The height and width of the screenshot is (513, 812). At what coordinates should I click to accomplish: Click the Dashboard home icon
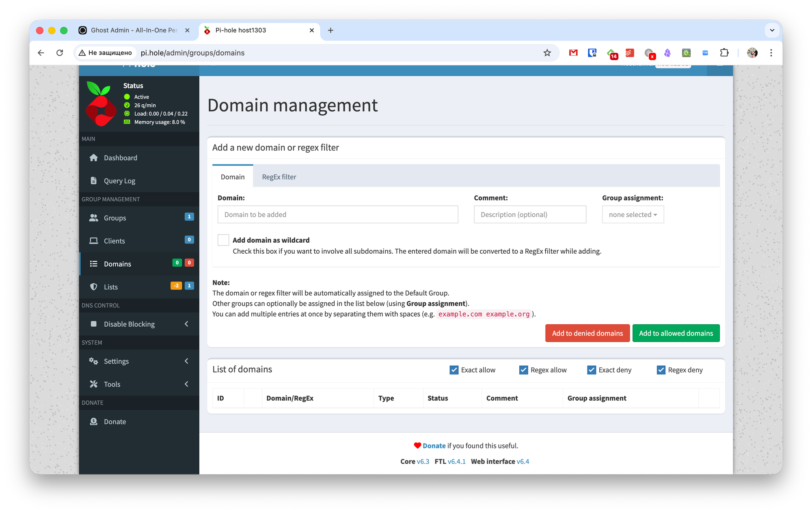coord(94,158)
